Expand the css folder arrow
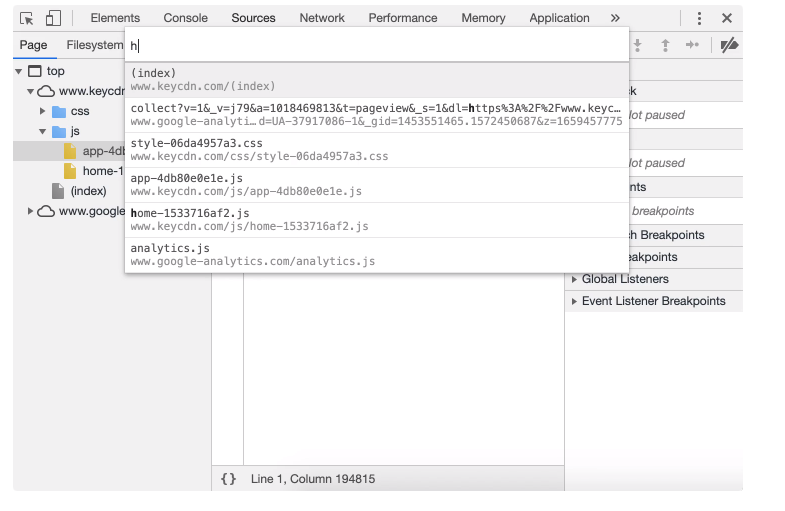Viewport: 785px width, 511px height. [x=43, y=111]
